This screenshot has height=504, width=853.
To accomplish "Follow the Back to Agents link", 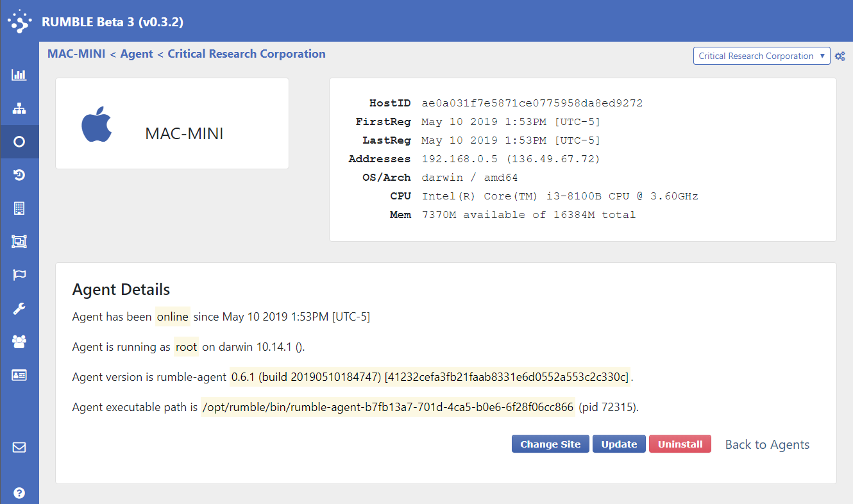I will [x=767, y=444].
